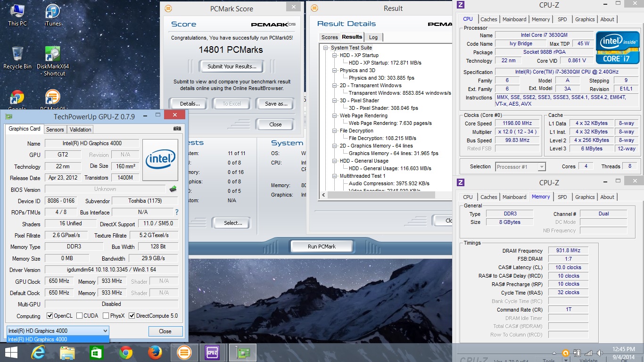Toggle the DirectCompute 5.0 checkbox
Image resolution: width=644 pixels, height=362 pixels.
coord(132,316)
